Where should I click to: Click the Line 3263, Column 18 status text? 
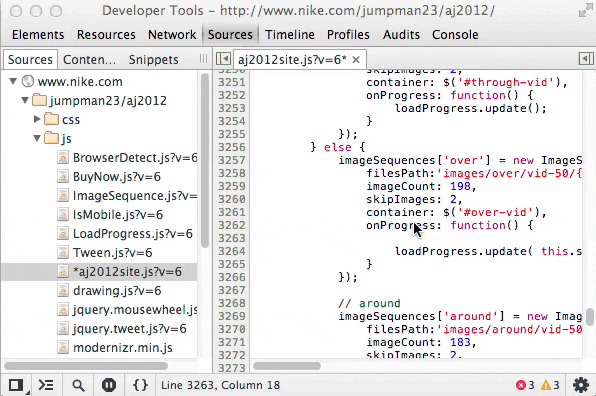[220, 385]
